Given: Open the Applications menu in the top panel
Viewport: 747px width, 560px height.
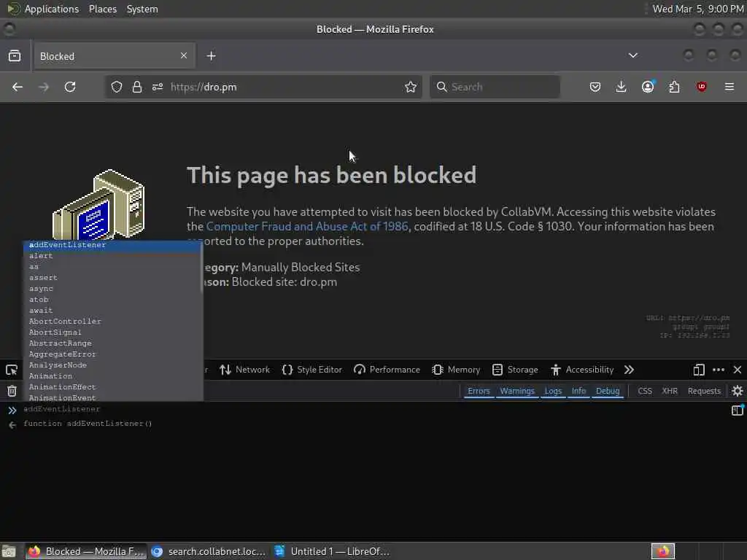Looking at the screenshot, I should (52, 9).
